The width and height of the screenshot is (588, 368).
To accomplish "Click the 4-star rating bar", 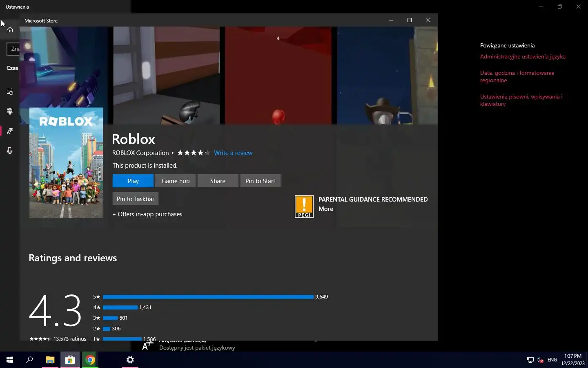I will tap(120, 307).
